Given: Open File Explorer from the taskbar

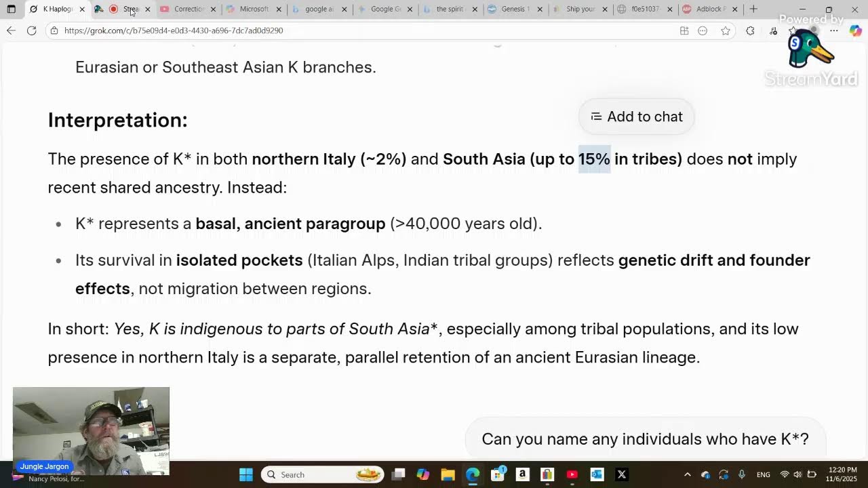Looking at the screenshot, I should pyautogui.click(x=448, y=474).
